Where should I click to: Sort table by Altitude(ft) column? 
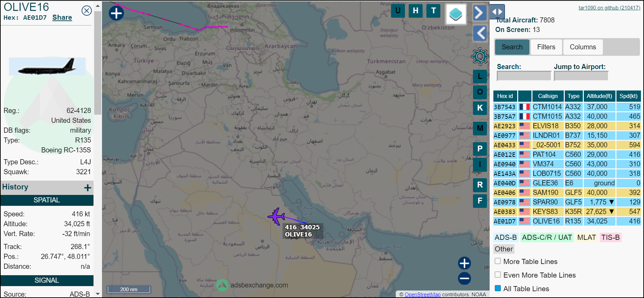599,96
